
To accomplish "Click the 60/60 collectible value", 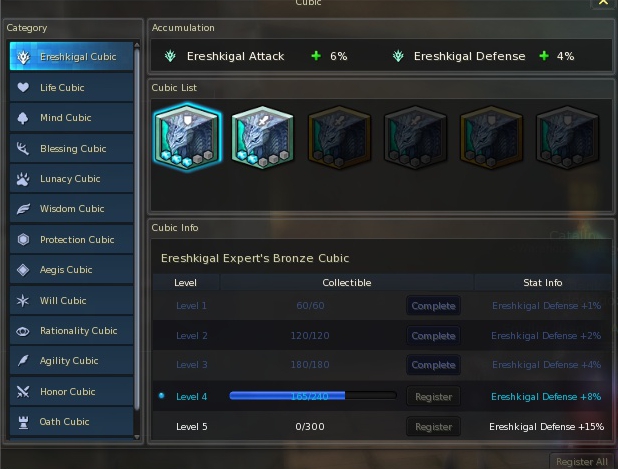I will point(311,306).
